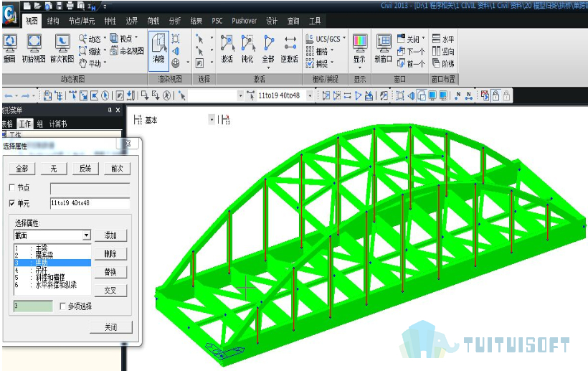The height and width of the screenshot is (371, 588).
Task: Click the 反转 (Inverse) button
Action: coord(85,169)
